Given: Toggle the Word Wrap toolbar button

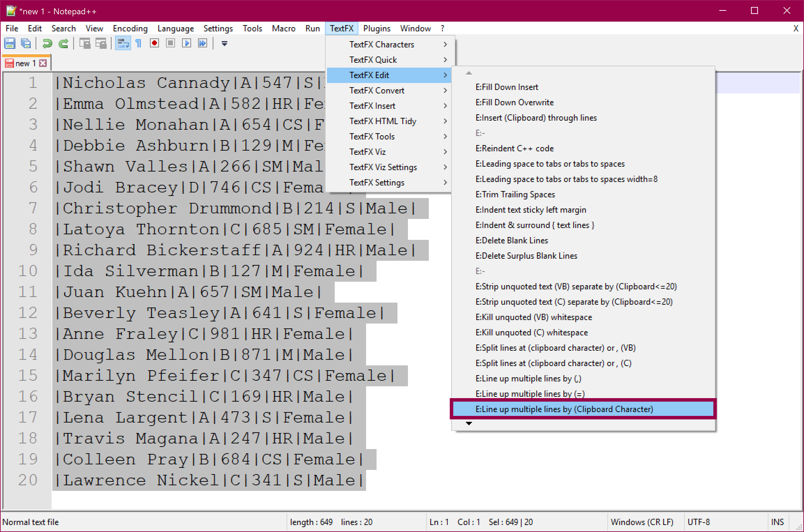Looking at the screenshot, I should point(123,43).
